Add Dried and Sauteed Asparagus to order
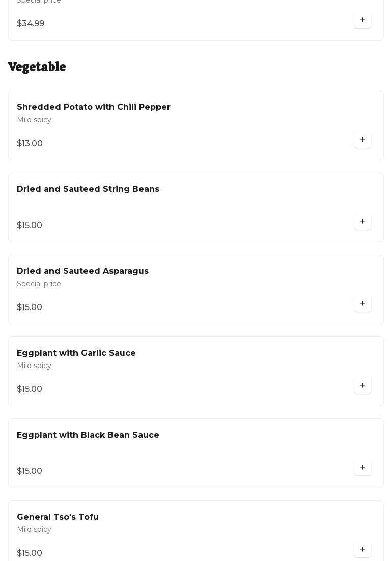The width and height of the screenshot is (392, 561). [362, 303]
